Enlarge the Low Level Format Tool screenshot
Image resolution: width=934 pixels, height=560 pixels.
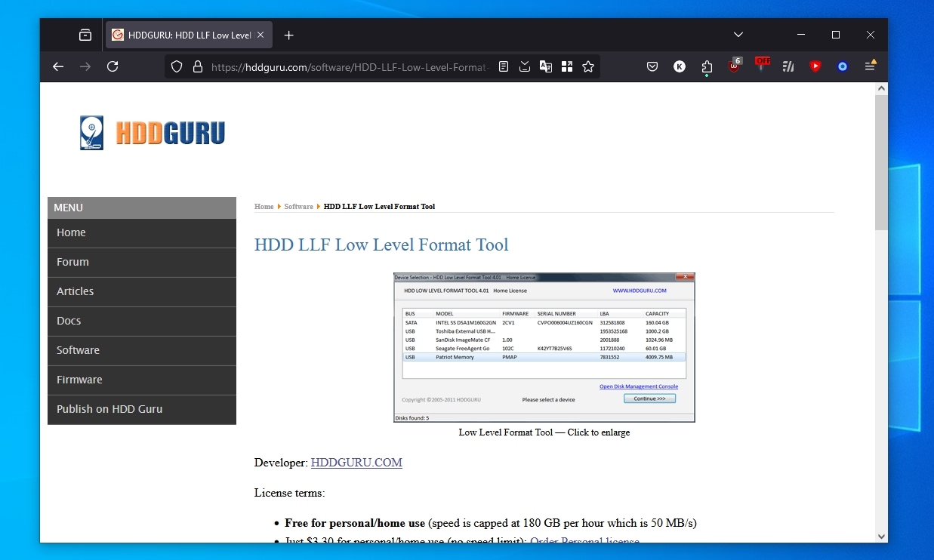544,347
